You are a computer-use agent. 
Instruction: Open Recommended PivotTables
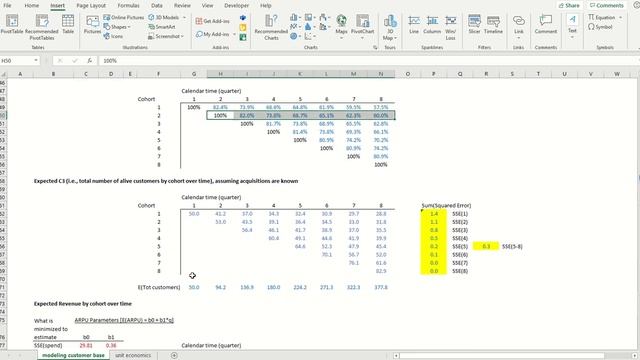coord(42,27)
